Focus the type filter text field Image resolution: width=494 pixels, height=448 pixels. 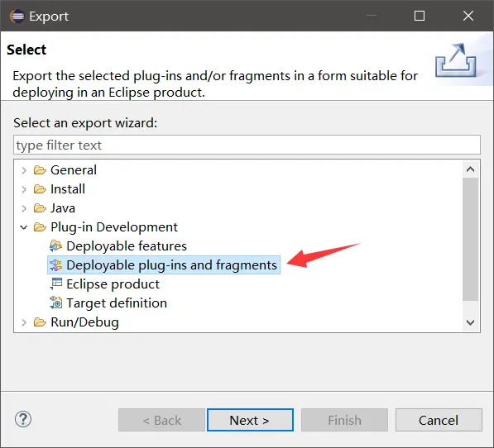click(247, 145)
